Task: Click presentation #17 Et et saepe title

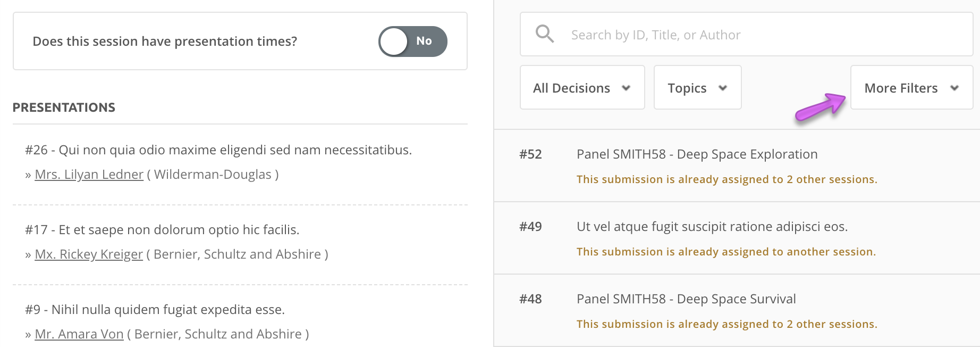Action: (162, 230)
